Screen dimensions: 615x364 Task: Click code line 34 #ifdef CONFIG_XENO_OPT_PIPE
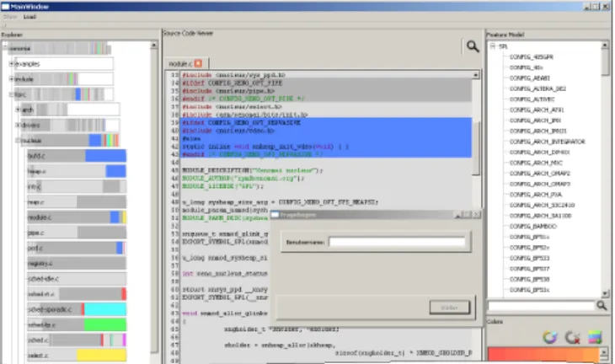(x=233, y=83)
